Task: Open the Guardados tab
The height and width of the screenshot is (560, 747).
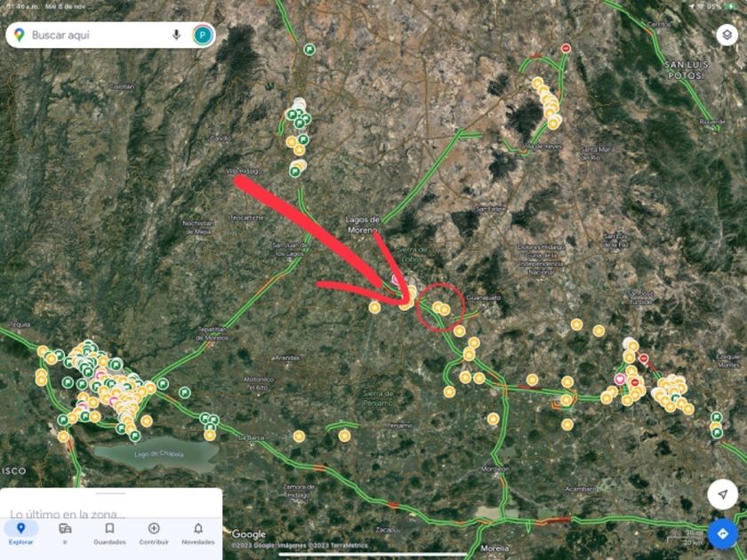Action: (x=109, y=532)
